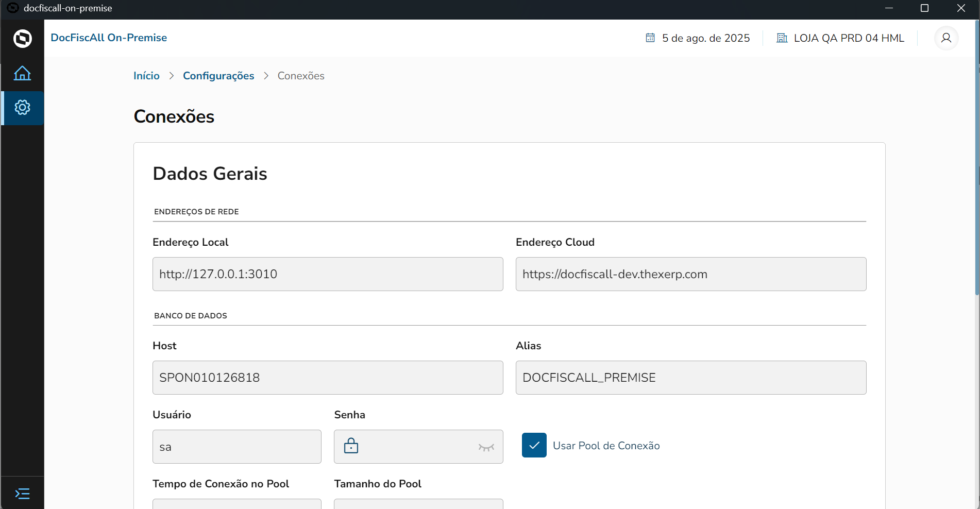The image size is (980, 509).
Task: Show password using the eye icon
Action: pos(486,447)
